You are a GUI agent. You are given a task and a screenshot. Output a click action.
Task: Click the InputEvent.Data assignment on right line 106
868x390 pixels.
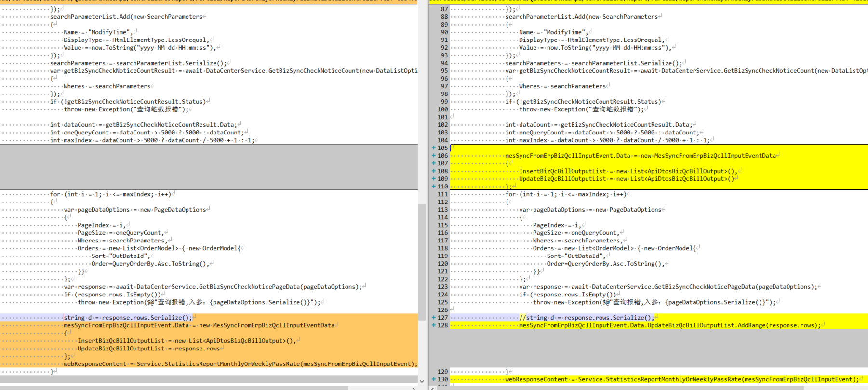click(641, 156)
